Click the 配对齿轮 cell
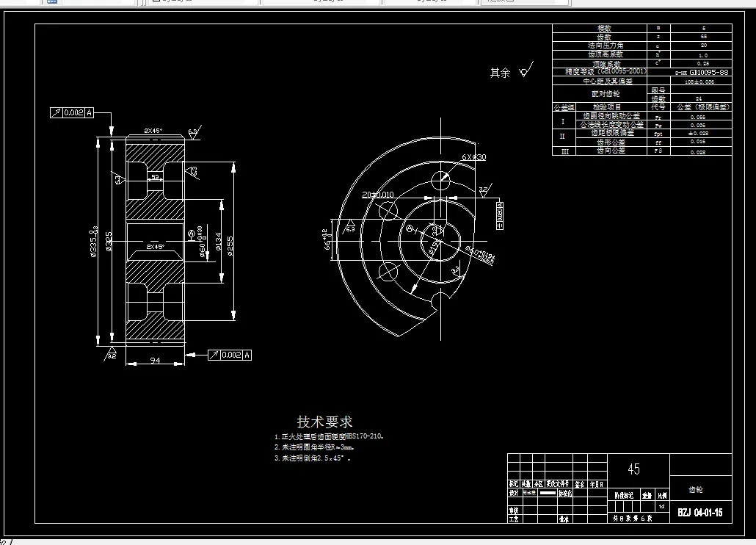The width and height of the screenshot is (756, 545). pyautogui.click(x=600, y=93)
